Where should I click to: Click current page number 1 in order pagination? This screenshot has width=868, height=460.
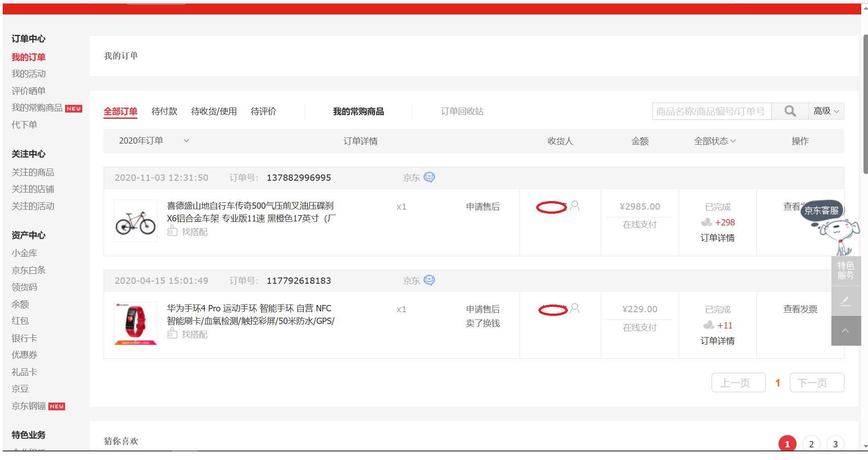pos(778,383)
